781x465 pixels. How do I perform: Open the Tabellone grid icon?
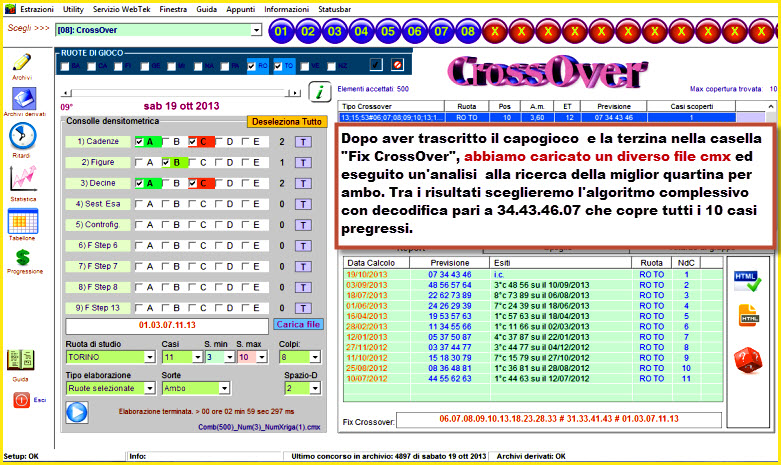[x=22, y=222]
